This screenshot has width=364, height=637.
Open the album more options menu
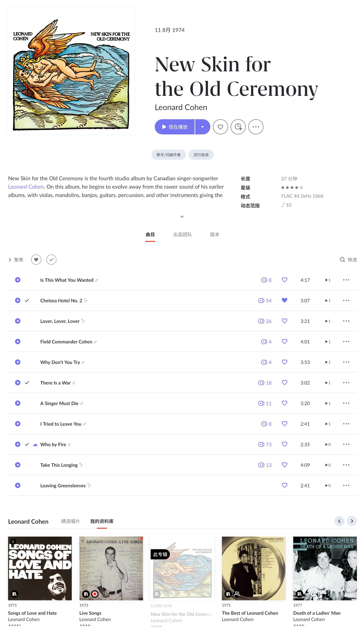pyautogui.click(x=256, y=127)
